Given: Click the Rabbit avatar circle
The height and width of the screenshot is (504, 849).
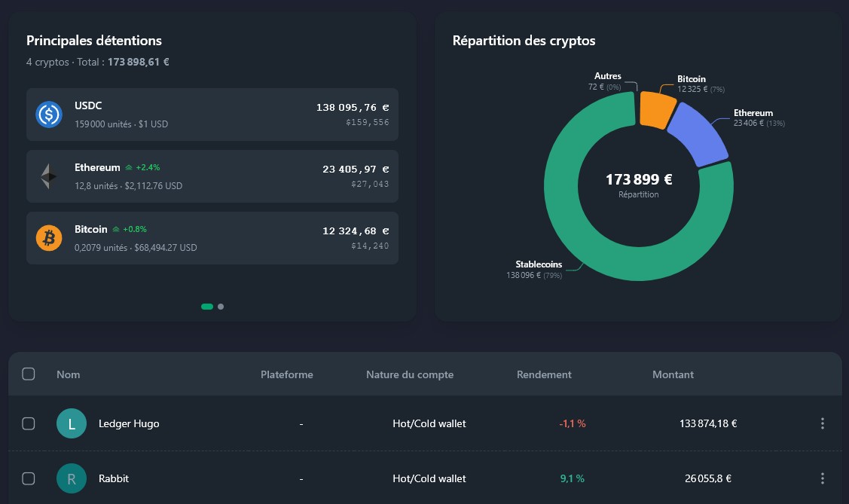Looking at the screenshot, I should point(72,478).
